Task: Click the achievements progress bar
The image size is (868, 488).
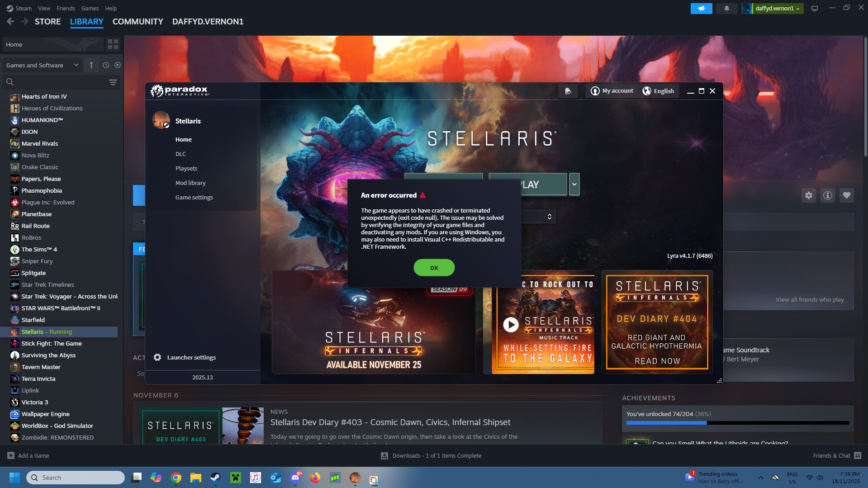Action: [737, 423]
